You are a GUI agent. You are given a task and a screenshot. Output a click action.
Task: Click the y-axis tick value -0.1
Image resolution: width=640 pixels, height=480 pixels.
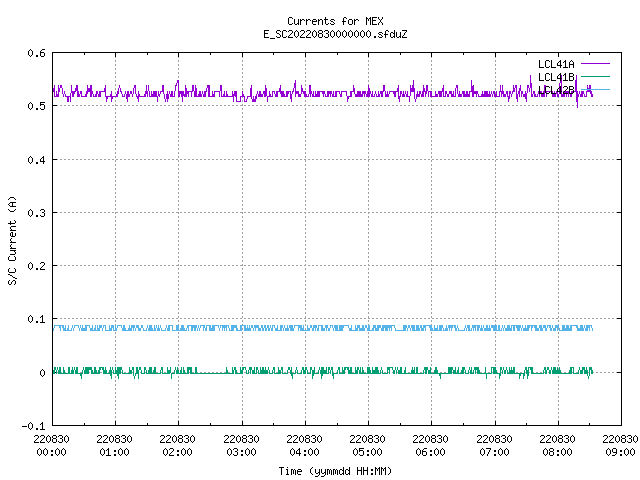click(33, 426)
